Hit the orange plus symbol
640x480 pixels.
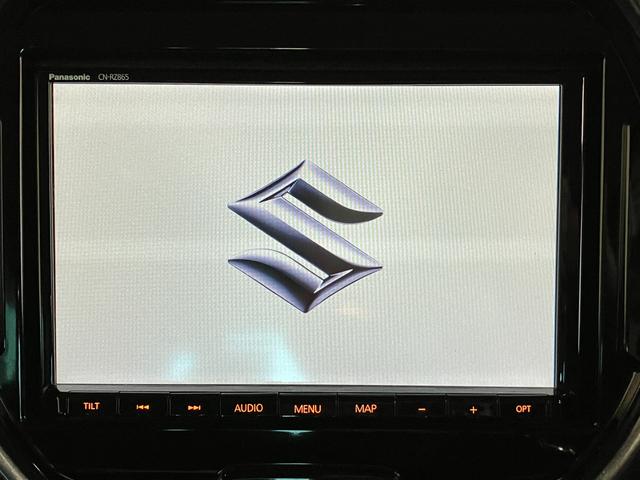473,408
